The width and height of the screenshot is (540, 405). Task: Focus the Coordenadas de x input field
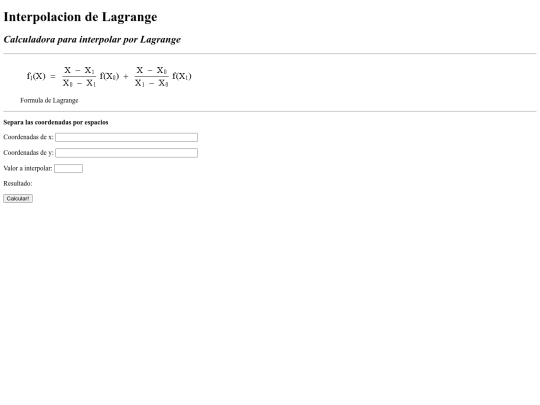126,137
